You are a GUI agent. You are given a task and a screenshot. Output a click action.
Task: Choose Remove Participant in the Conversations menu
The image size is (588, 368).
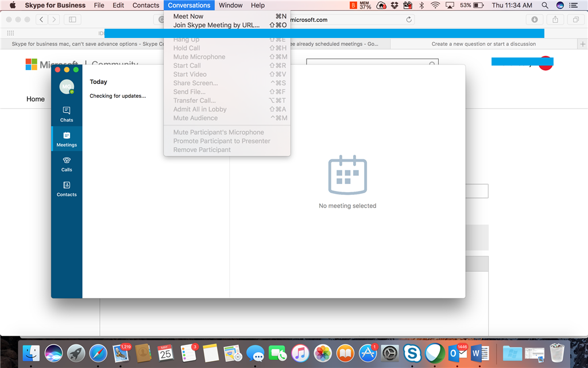227,150
